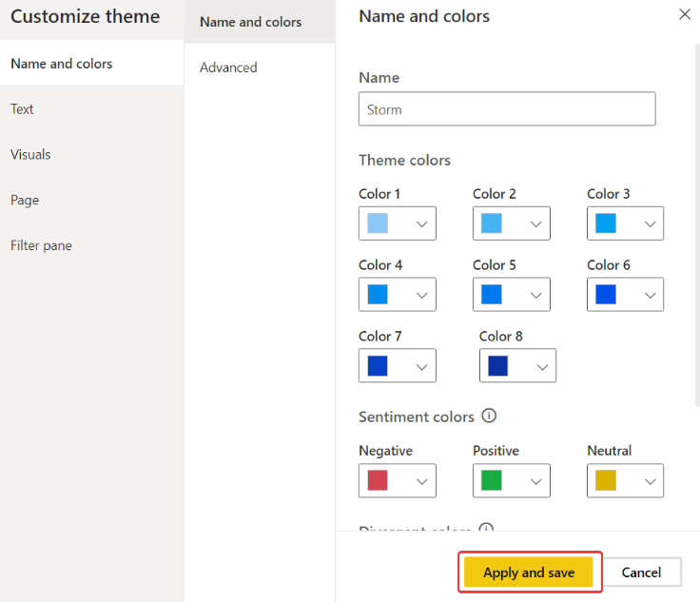Image resolution: width=700 pixels, height=602 pixels.
Task: Open the Color 5 dropdown arrow
Action: [535, 295]
